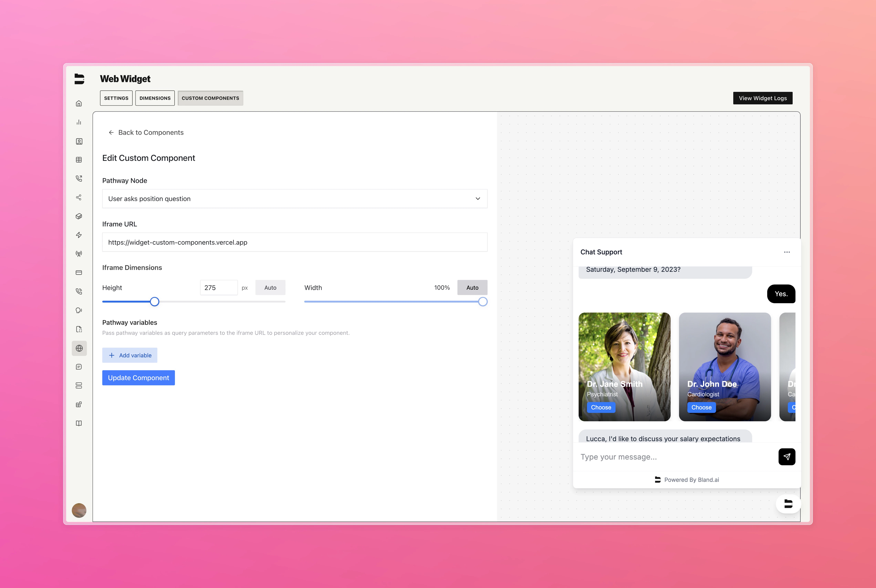Click the floating Bland widget launcher button

coord(788,504)
